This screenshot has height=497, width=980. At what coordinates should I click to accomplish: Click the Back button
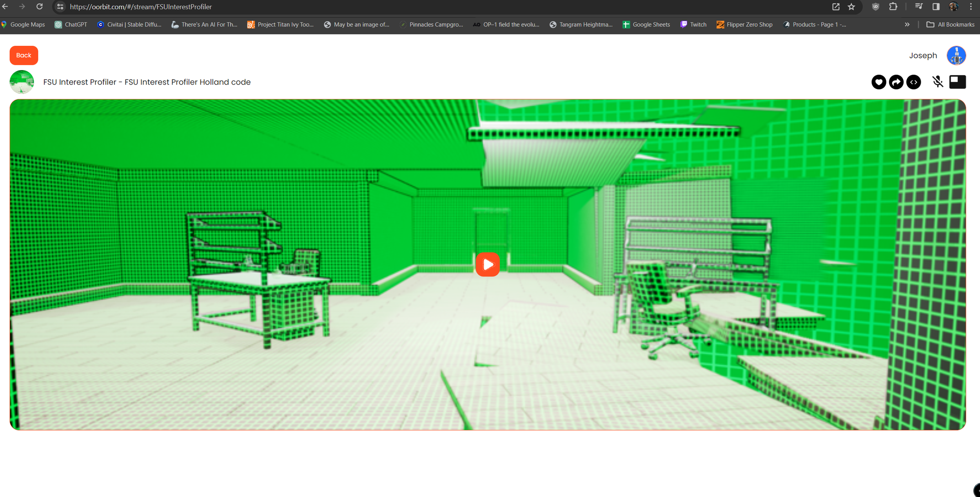[24, 55]
